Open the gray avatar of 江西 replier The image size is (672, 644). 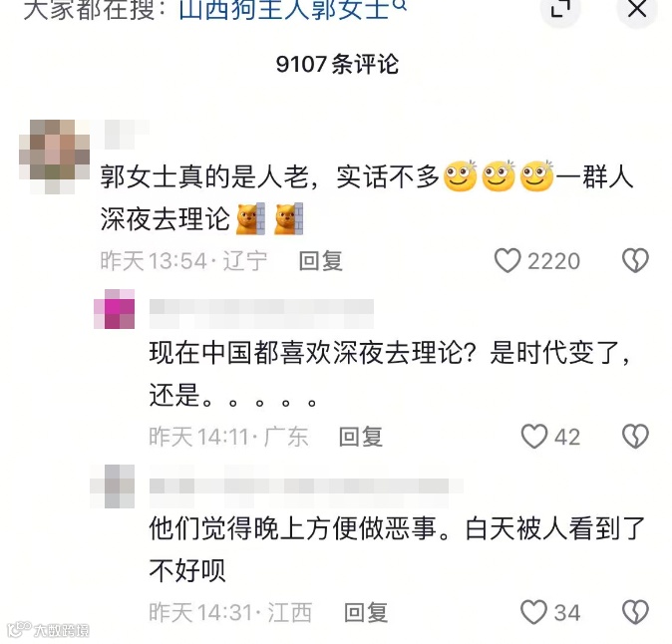[113, 486]
